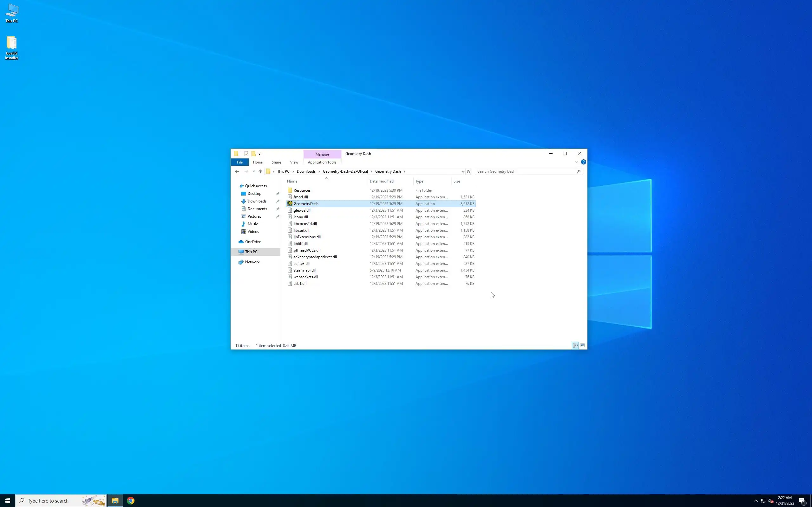The image size is (812, 507).
Task: Click the Back navigation arrow
Action: [x=237, y=171]
